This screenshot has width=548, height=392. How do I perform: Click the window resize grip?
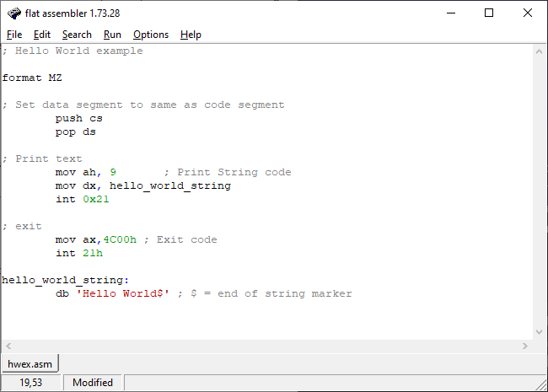click(x=541, y=384)
